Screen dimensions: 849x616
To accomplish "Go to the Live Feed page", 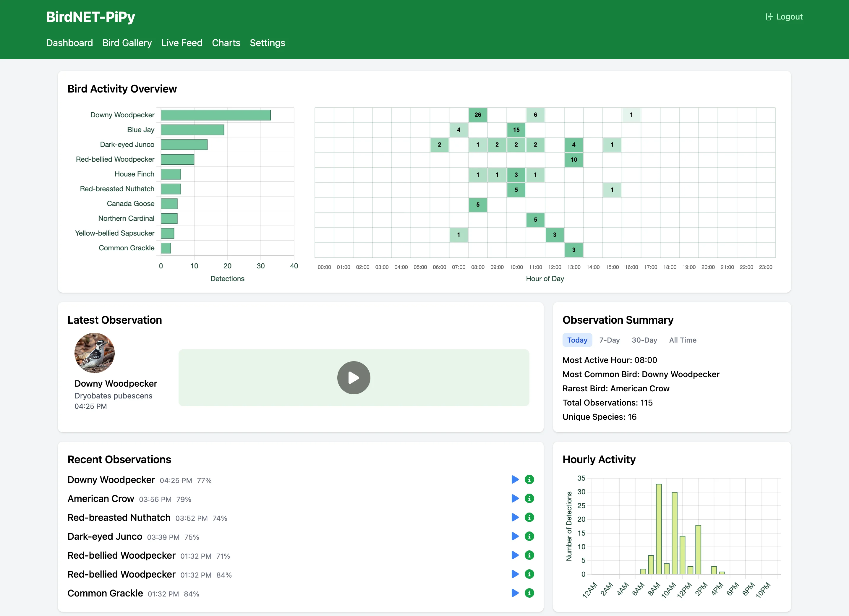I will coord(182,43).
